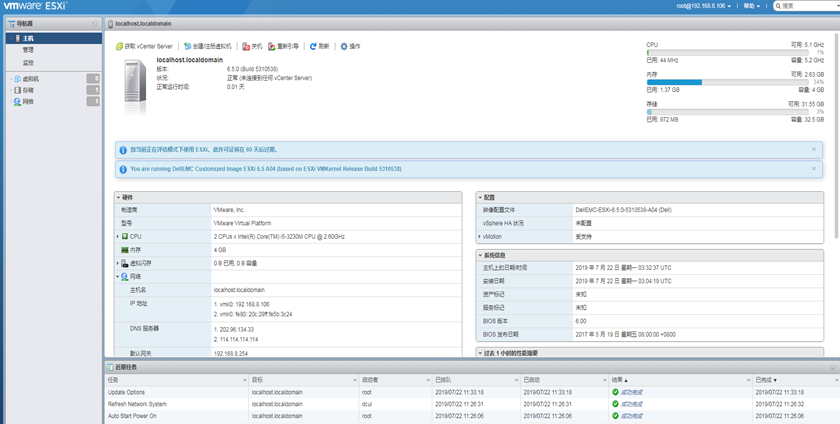Click the main content vertical scrollbar
Screen dimensions: 840x424
(837, 134)
